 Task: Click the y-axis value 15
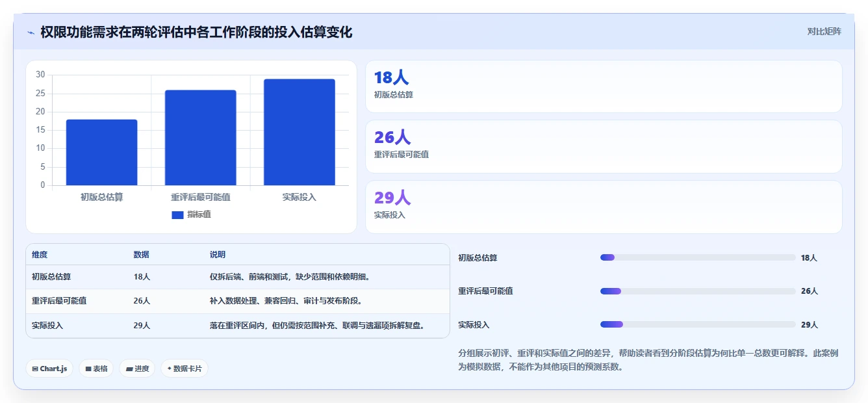tap(40, 130)
